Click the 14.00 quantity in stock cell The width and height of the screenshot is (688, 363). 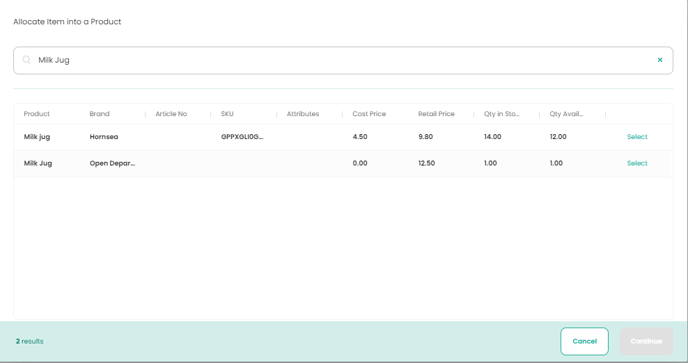(x=492, y=137)
